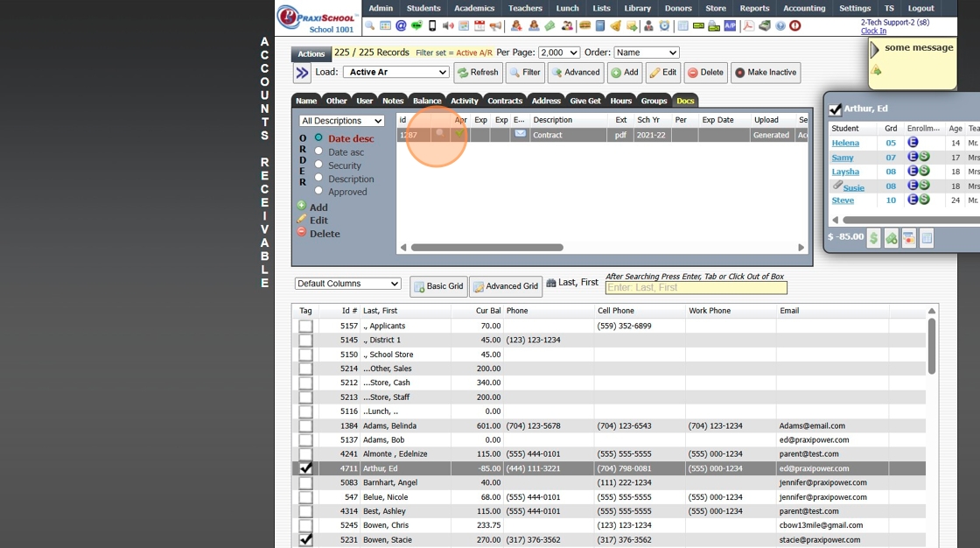Image resolution: width=980 pixels, height=548 pixels.
Task: Open the Helena student link
Action: (845, 143)
